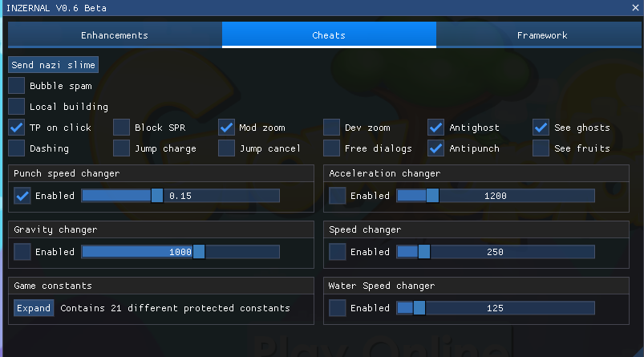Enable the Gravity changer checkbox
The width and height of the screenshot is (644, 357).
(22, 252)
